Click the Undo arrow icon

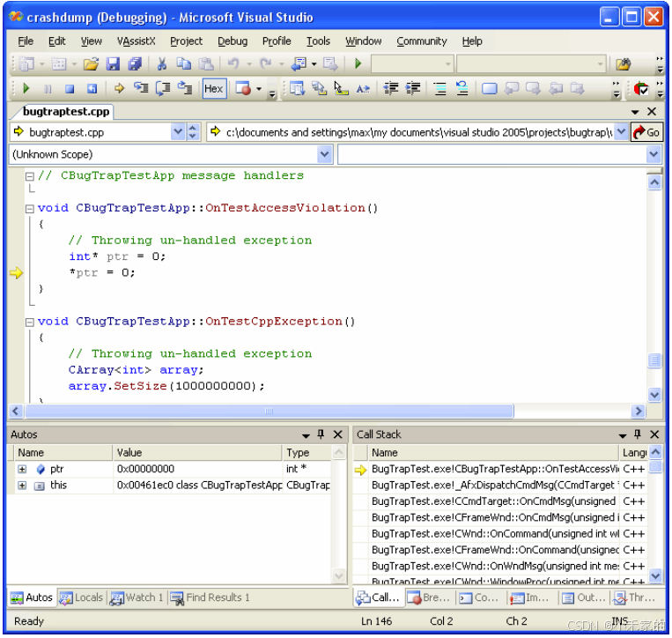233,63
